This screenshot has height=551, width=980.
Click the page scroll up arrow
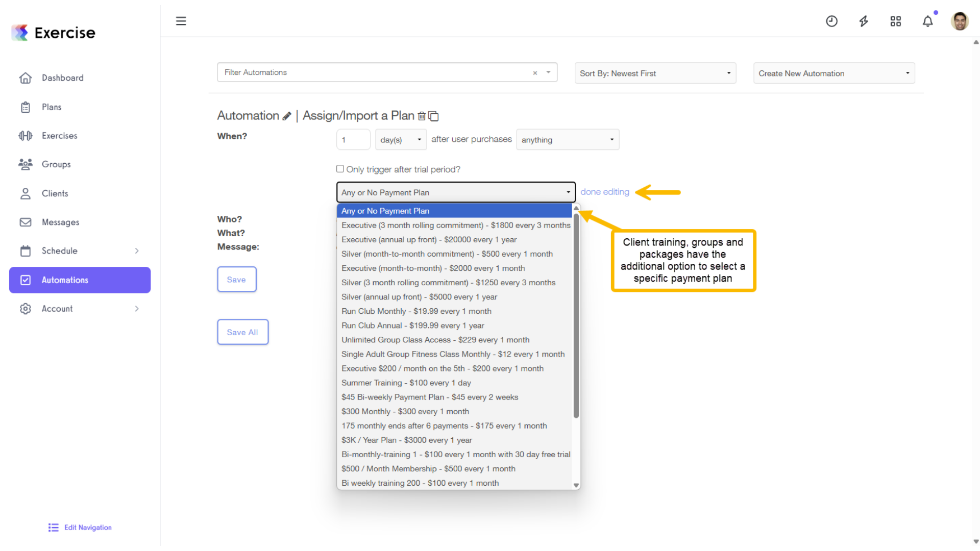pos(975,43)
